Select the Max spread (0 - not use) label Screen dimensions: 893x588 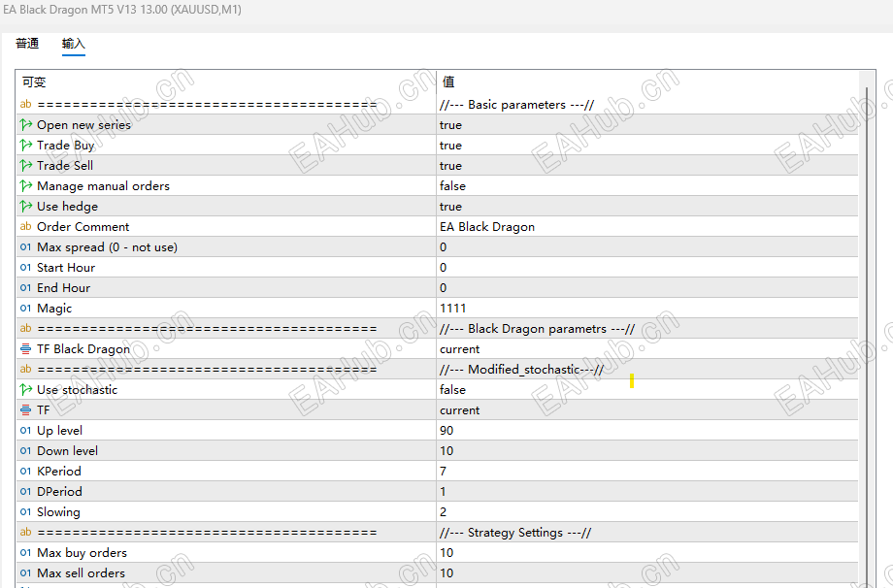tap(107, 247)
